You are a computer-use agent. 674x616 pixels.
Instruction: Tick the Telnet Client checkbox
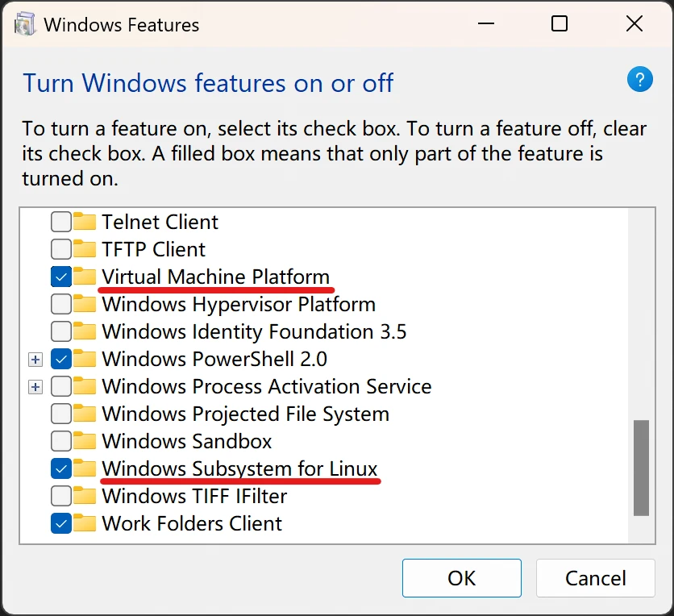[x=61, y=222]
